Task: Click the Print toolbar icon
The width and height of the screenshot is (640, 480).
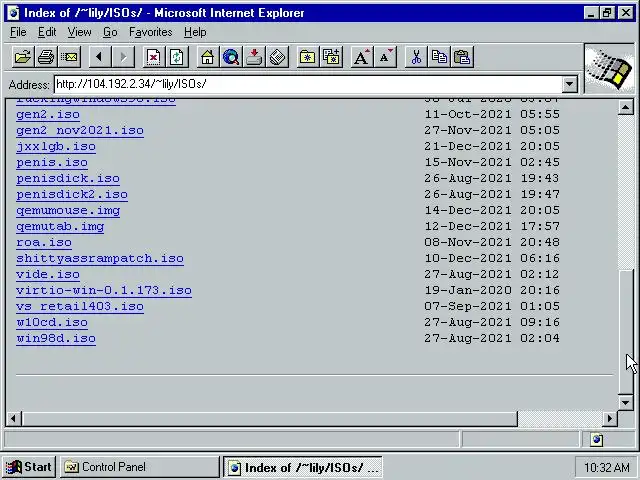Action: 46,57
